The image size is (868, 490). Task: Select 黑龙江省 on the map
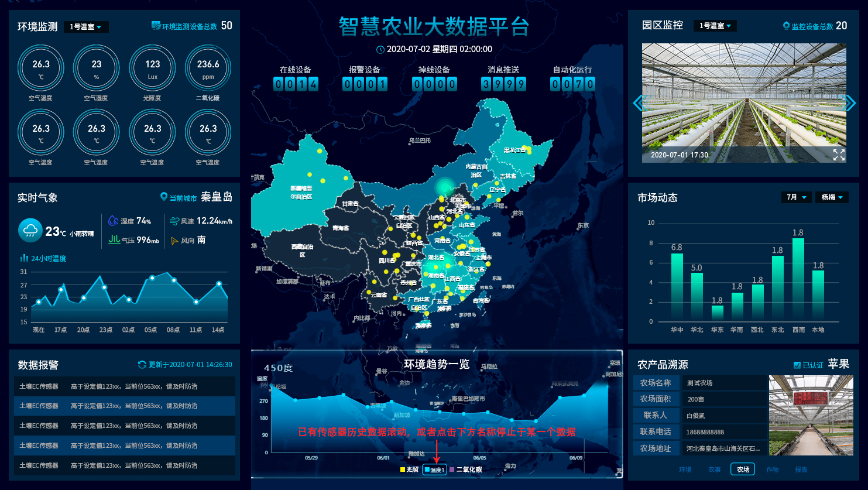point(514,151)
